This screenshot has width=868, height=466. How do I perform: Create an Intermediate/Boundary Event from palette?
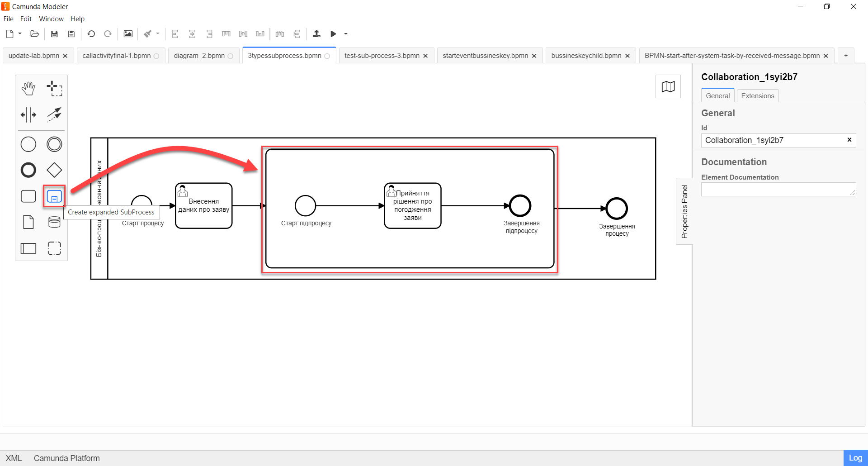click(54, 144)
